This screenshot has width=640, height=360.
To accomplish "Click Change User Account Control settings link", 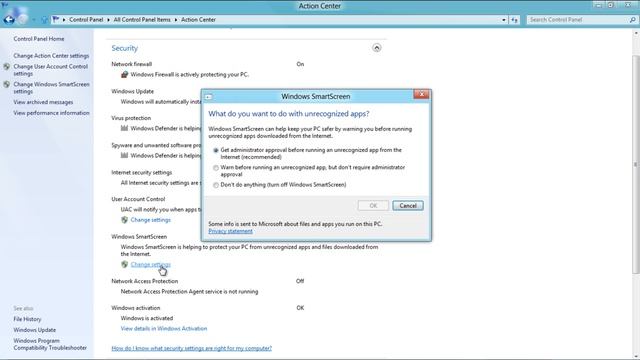I will pos(50,70).
